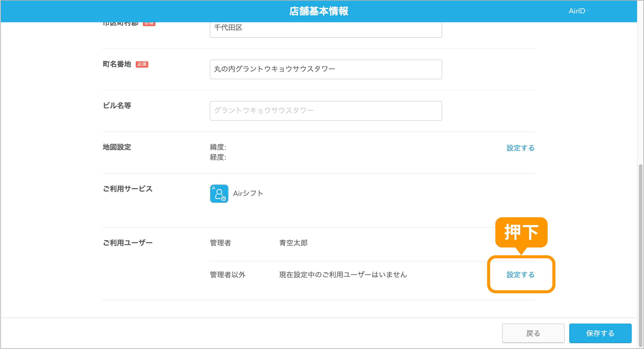
Task: Edit the 町名番地 address field
Action: pos(326,69)
